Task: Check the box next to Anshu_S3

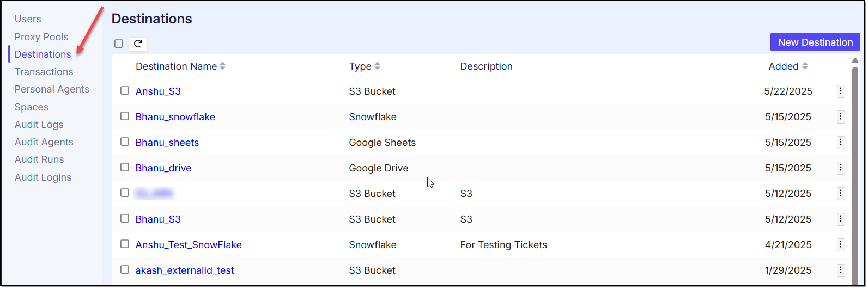Action: tap(125, 91)
